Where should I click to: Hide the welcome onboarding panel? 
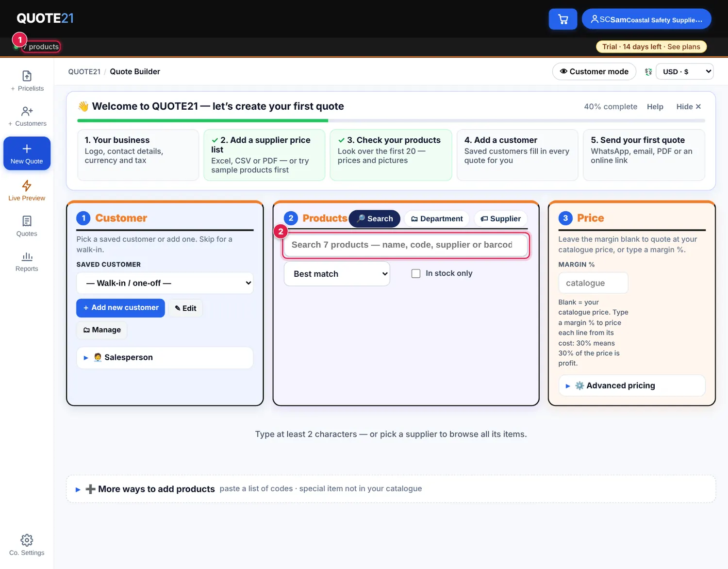[x=689, y=106]
